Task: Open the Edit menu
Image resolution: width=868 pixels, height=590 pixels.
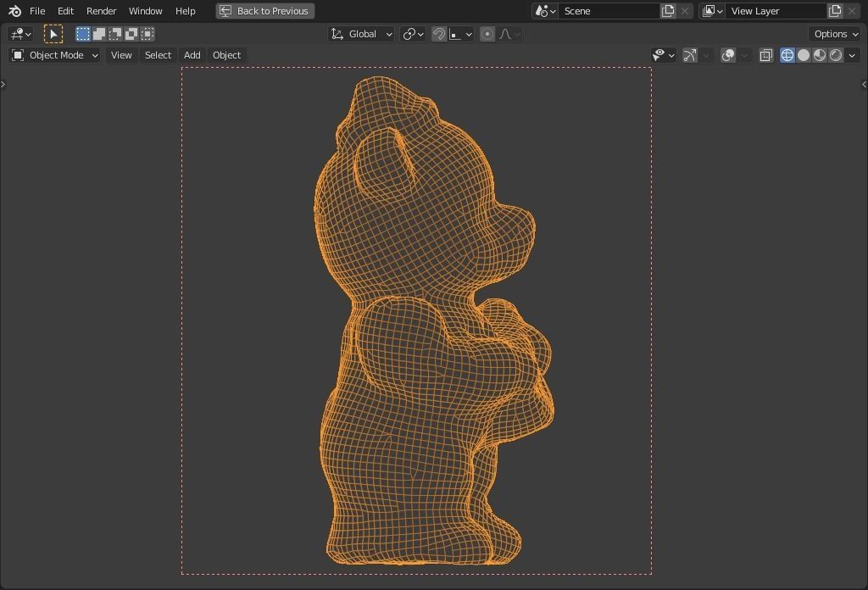Action: 65,11
